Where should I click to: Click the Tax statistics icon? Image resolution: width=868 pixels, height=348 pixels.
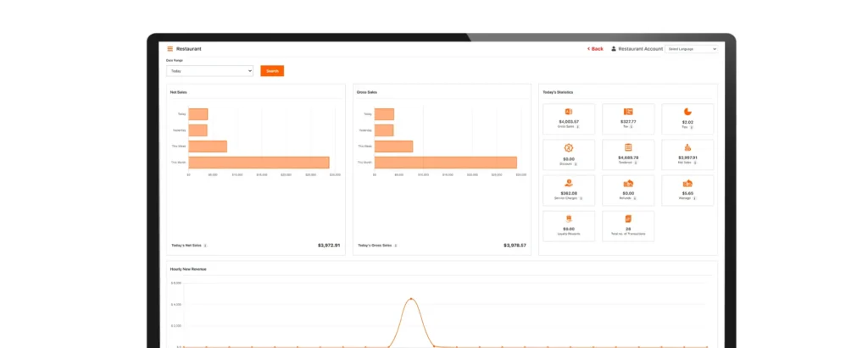[x=628, y=112]
